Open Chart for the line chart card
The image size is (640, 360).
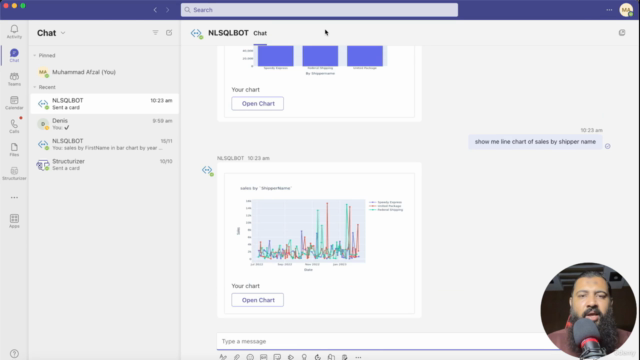pos(258,300)
